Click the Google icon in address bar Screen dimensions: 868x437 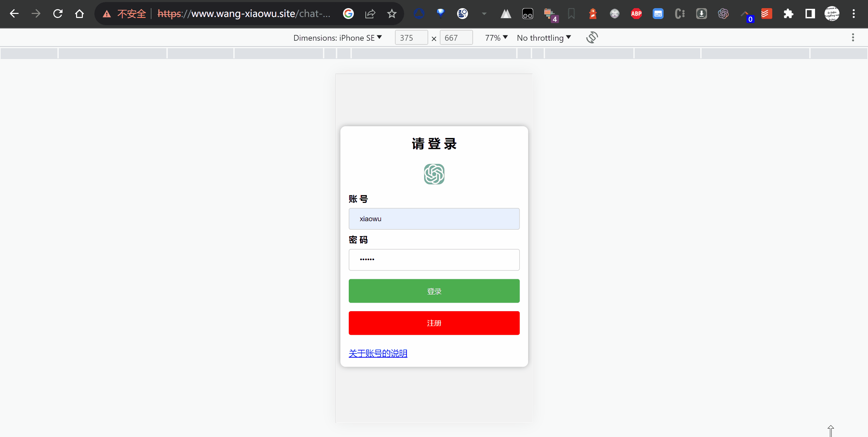coord(348,14)
